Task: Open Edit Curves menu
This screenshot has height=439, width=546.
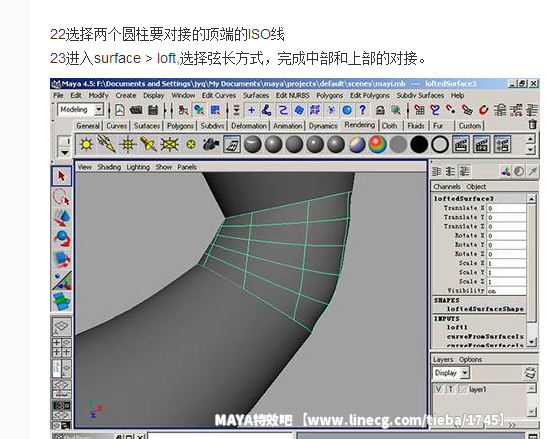Action: click(x=219, y=95)
